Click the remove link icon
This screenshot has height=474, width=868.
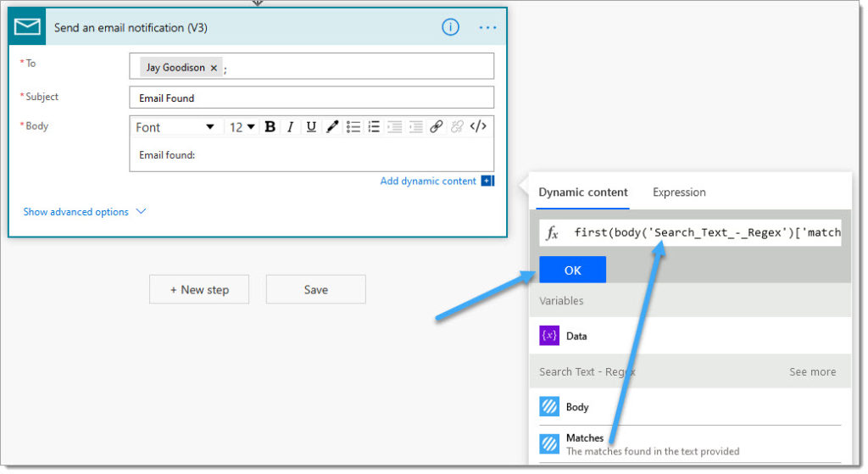(x=457, y=127)
